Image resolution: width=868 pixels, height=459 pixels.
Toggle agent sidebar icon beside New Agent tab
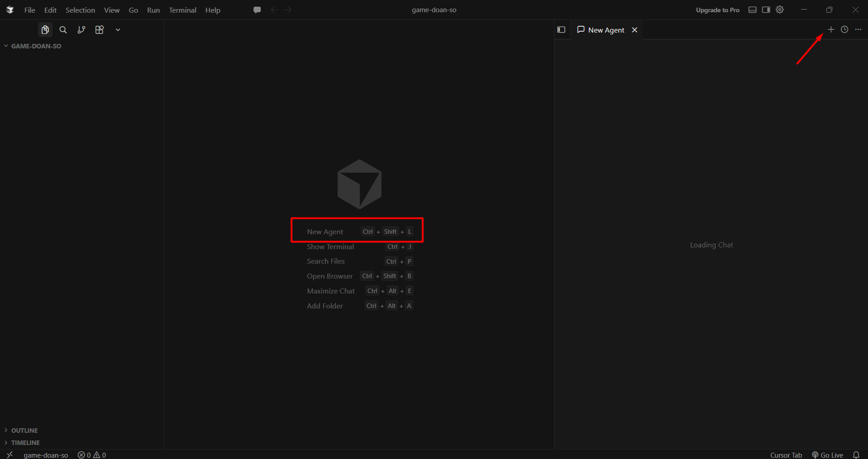pyautogui.click(x=561, y=30)
